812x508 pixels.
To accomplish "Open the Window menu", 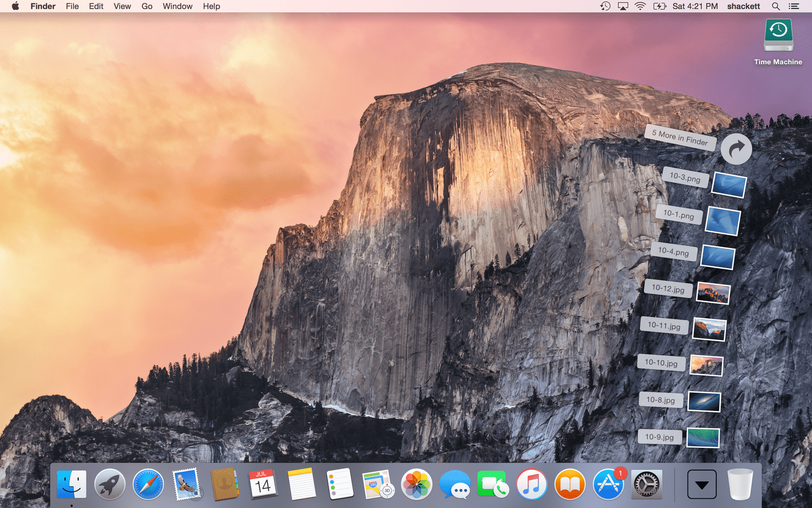I will 178,6.
